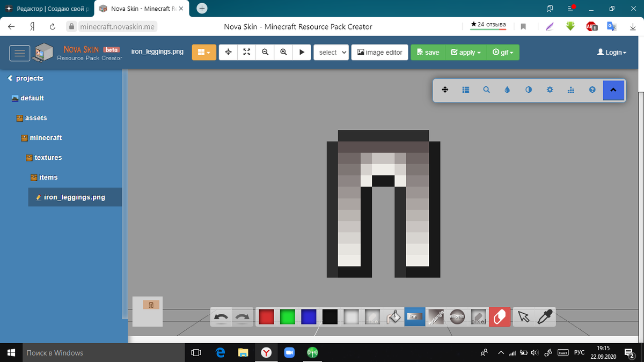This screenshot has width=644, height=362.
Task: Collapse the floating panel with the up chevron
Action: click(613, 90)
